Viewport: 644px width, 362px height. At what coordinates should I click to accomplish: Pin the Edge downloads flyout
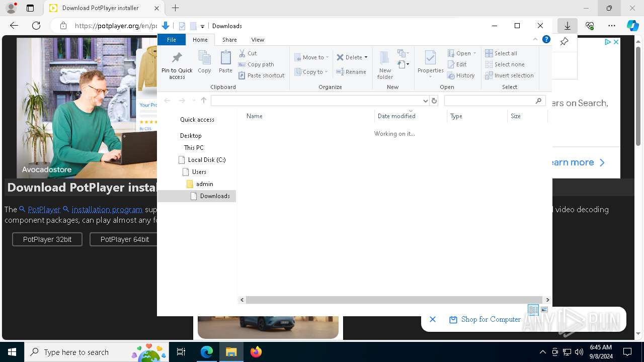(564, 42)
